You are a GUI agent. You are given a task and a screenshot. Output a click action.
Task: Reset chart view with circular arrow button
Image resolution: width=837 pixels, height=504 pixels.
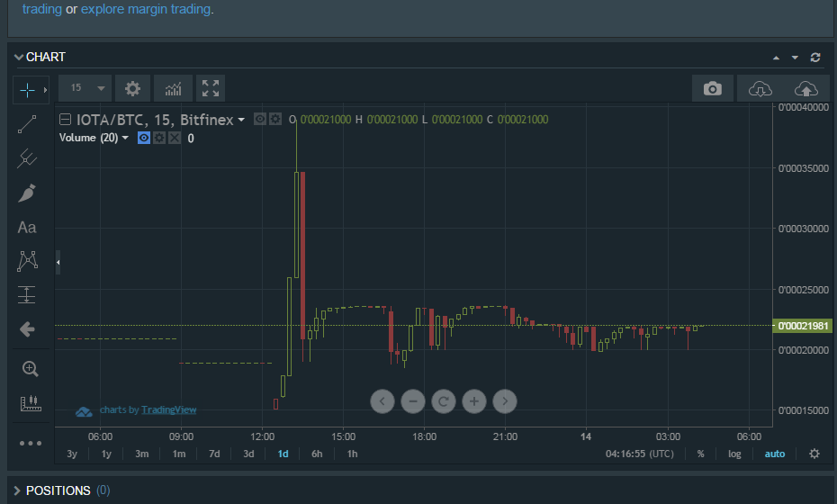tap(443, 401)
